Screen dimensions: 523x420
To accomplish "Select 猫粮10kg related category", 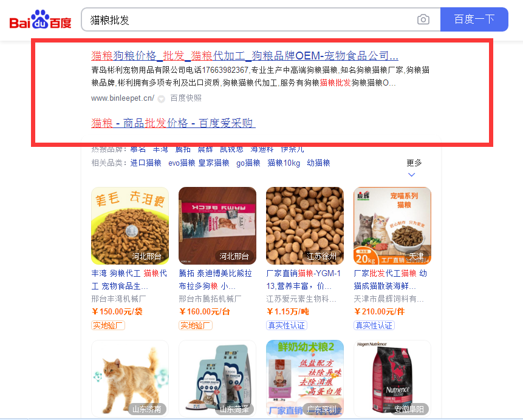I will pos(284,163).
